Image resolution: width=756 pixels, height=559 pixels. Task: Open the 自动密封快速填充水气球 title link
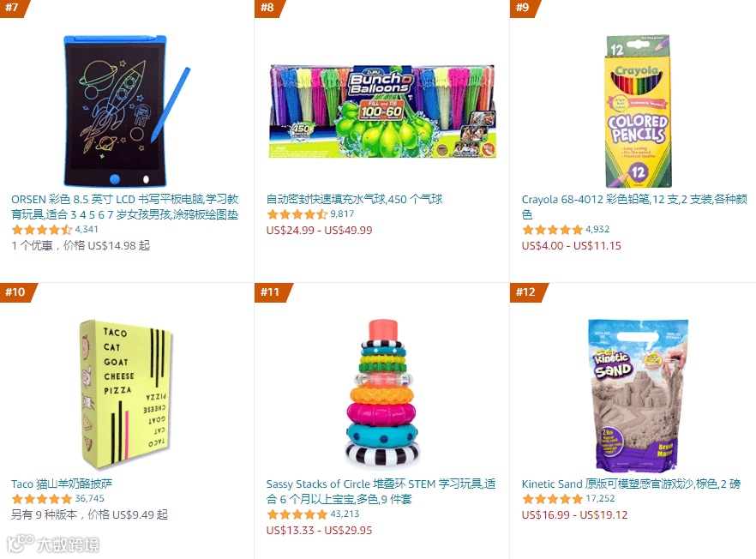click(354, 199)
